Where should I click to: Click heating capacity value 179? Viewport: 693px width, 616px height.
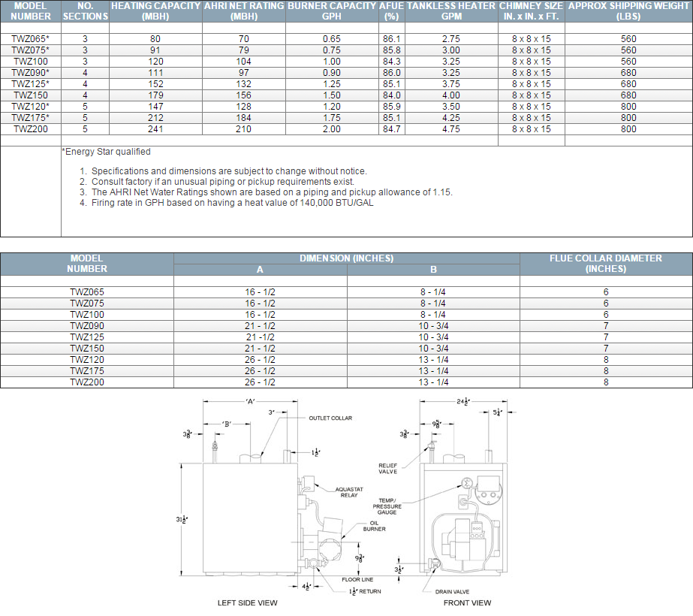pyautogui.click(x=155, y=95)
